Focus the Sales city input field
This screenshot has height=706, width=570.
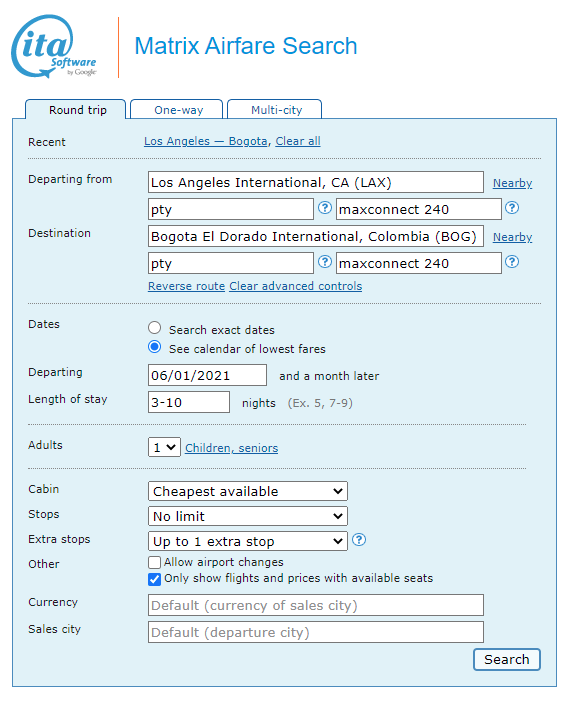point(316,633)
